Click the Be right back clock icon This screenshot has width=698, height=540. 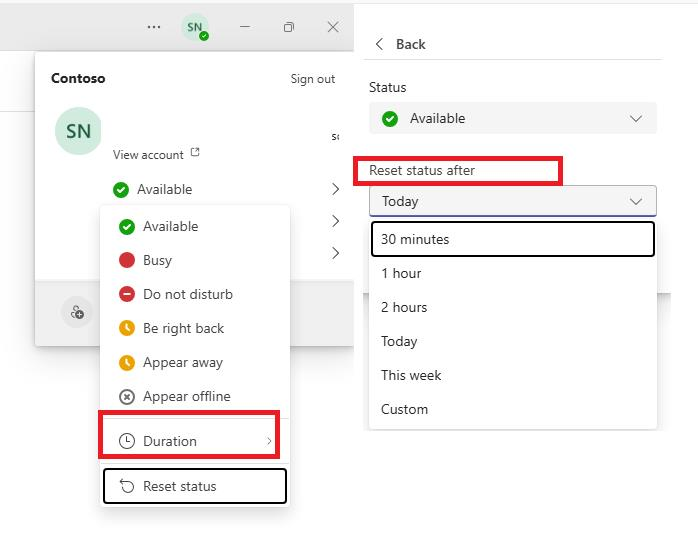coord(127,328)
